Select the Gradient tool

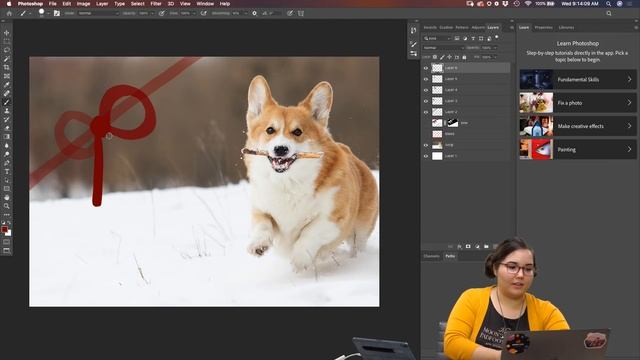[x=7, y=137]
